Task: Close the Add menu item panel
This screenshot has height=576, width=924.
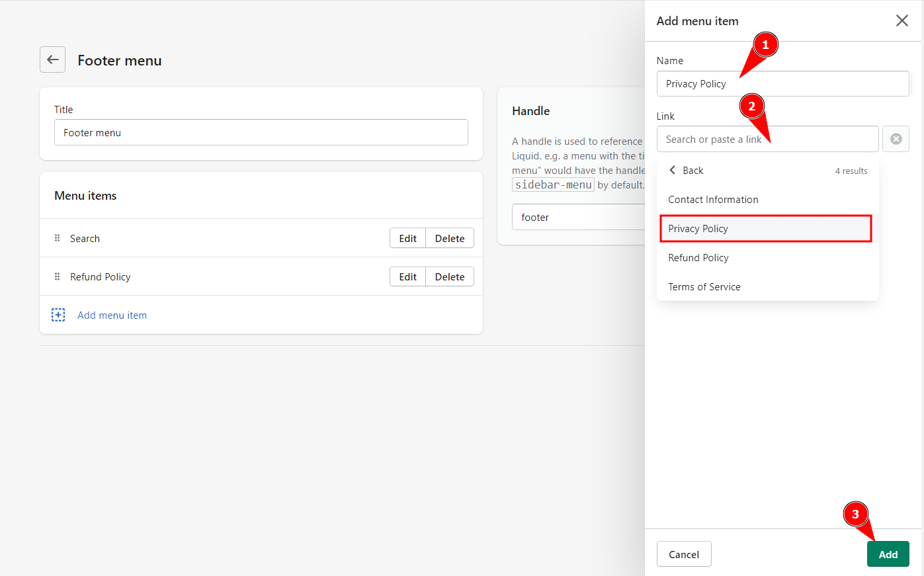Action: click(902, 21)
